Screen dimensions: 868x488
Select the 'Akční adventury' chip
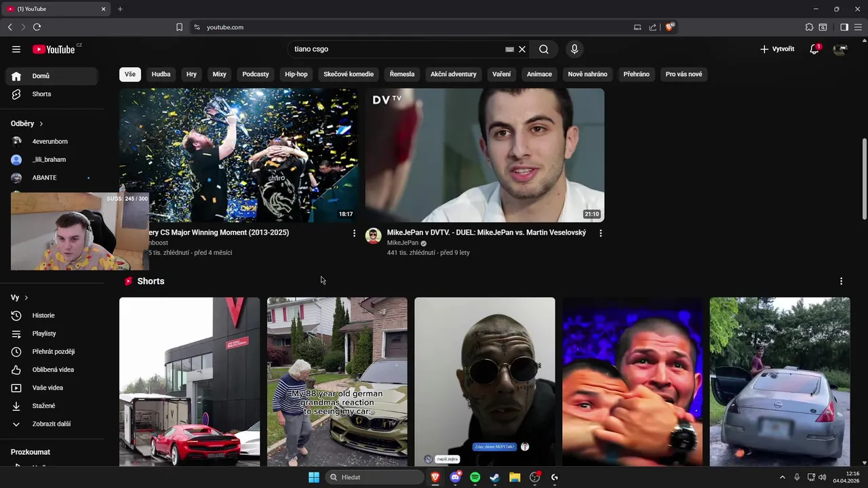[454, 74]
